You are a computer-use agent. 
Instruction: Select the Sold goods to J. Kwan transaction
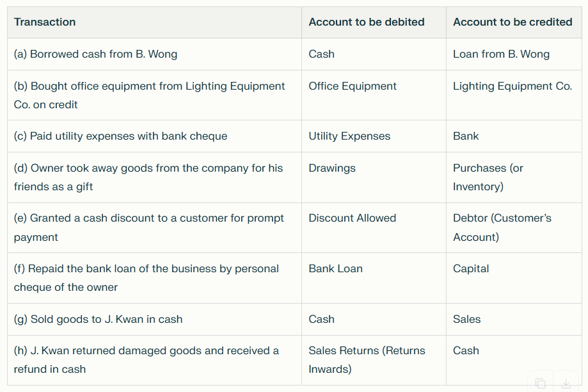[98, 320]
